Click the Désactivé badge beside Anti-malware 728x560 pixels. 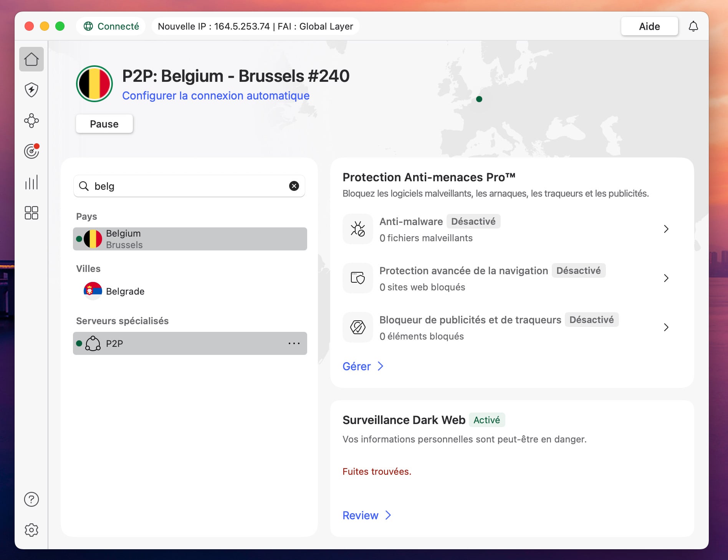coord(473,221)
